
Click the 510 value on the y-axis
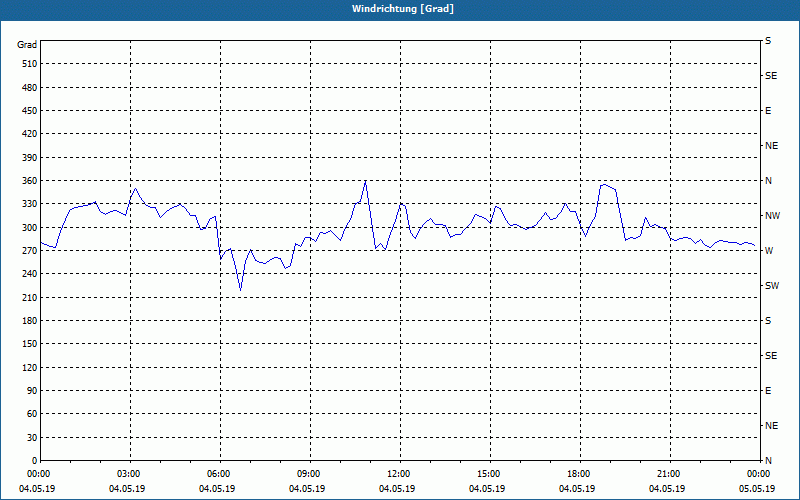click(30, 64)
